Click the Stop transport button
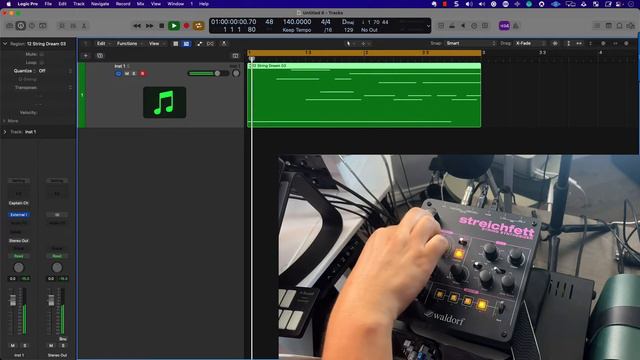Image resolution: width=640 pixels, height=360 pixels. click(x=162, y=26)
